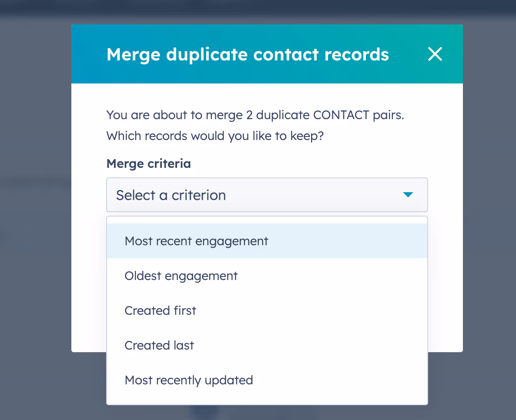Image resolution: width=516 pixels, height=420 pixels.
Task: Select Created last in the dropdown list
Action: (159, 345)
